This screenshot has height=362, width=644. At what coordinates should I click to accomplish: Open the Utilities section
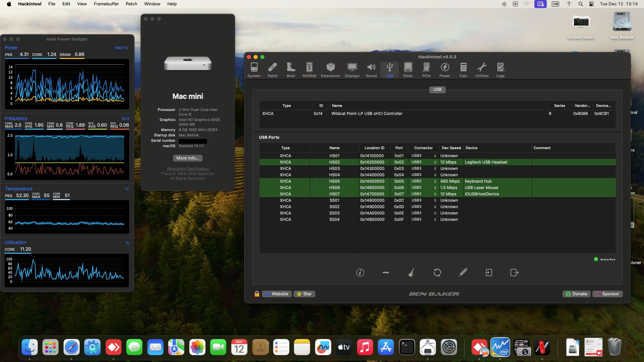pyautogui.click(x=482, y=70)
